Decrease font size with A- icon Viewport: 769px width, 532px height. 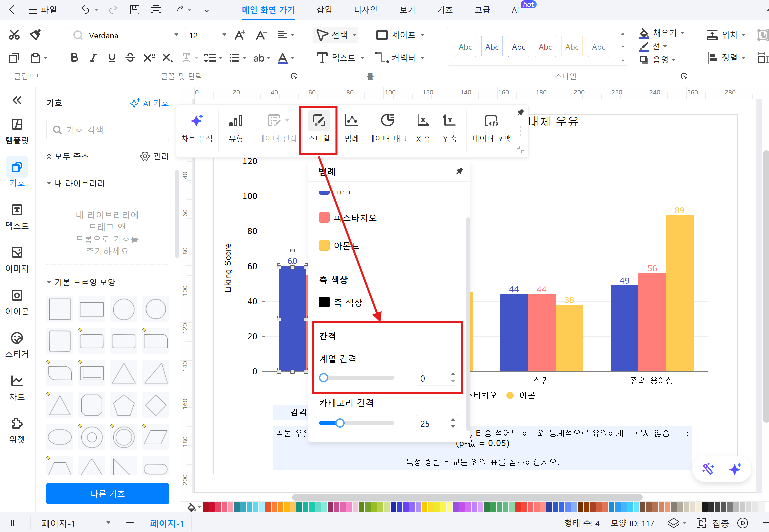pyautogui.click(x=261, y=35)
